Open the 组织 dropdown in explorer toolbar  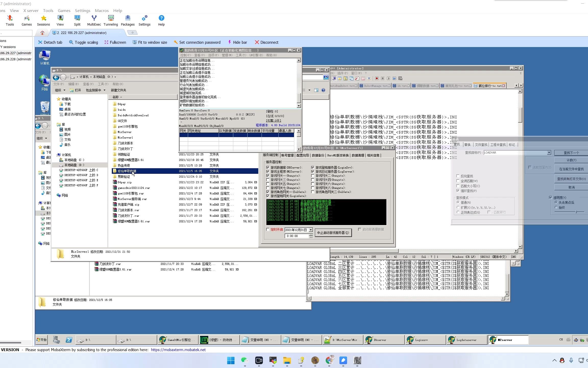pyautogui.click(x=60, y=90)
